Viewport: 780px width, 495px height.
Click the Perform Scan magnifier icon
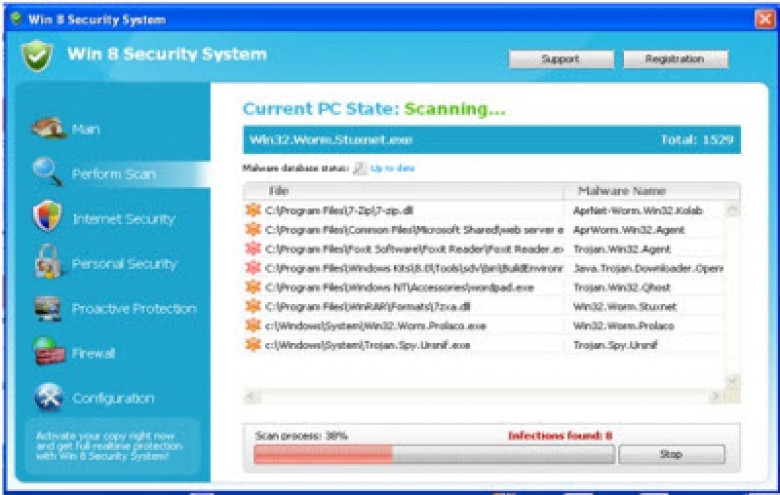point(48,172)
